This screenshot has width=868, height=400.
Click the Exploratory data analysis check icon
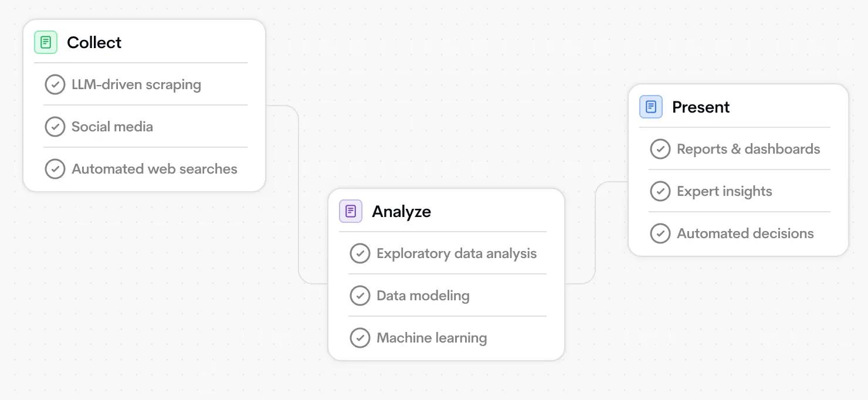(360, 253)
